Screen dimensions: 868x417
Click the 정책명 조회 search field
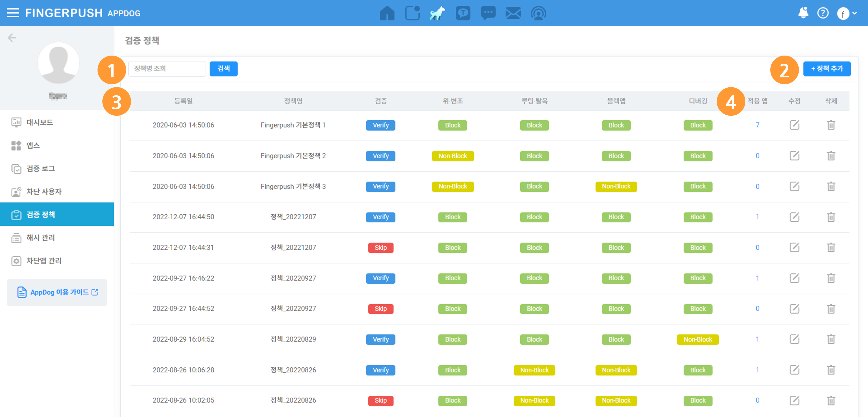point(167,69)
